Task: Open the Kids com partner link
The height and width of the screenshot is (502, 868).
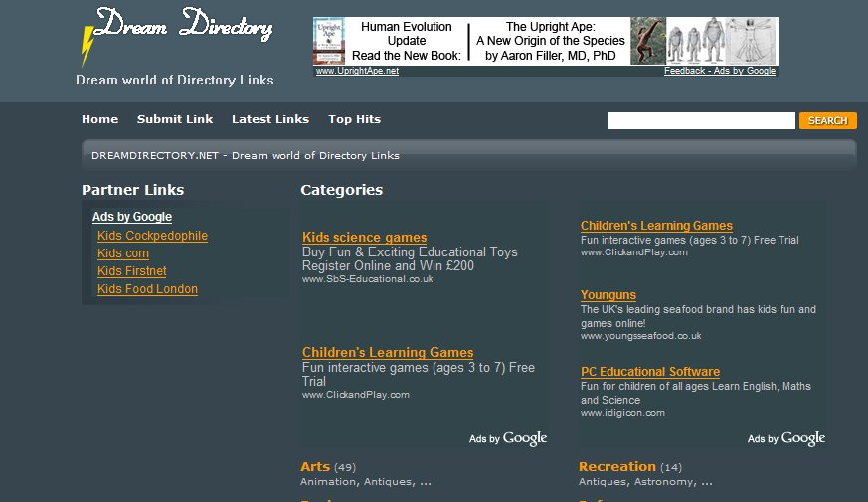Action: pos(123,253)
